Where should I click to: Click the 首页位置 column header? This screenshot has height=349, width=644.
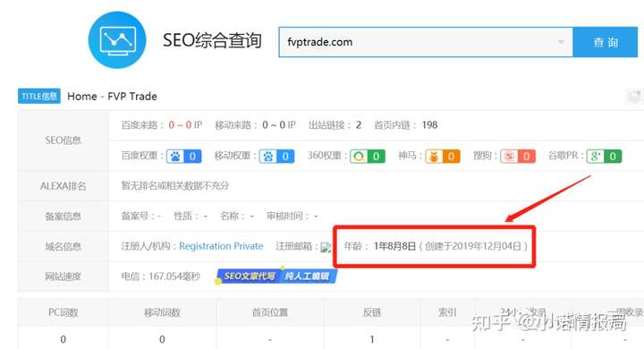pos(270,312)
